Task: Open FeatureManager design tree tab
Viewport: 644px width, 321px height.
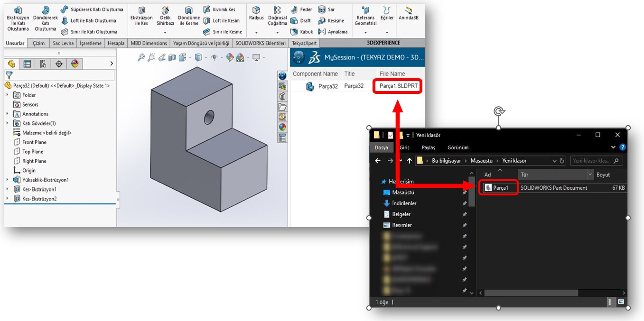Action: (11, 64)
